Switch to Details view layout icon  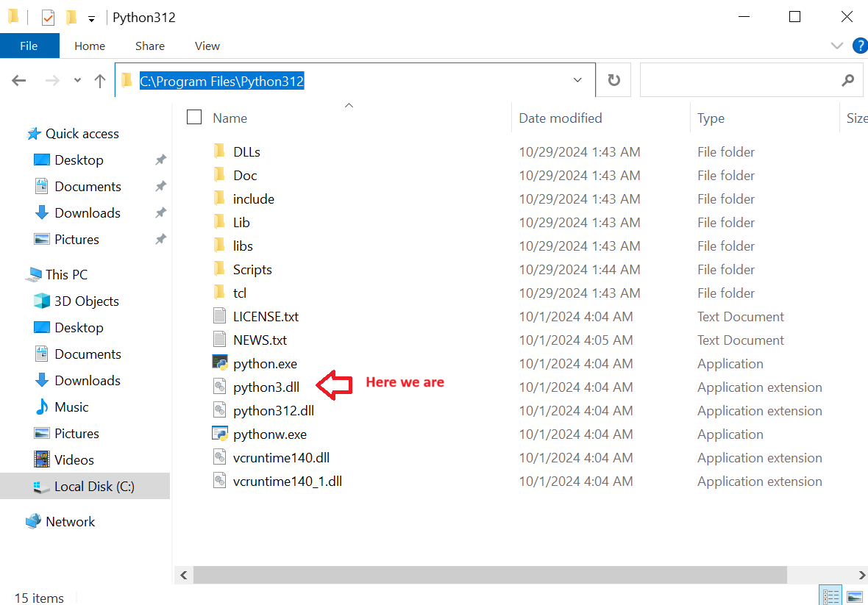click(x=830, y=596)
